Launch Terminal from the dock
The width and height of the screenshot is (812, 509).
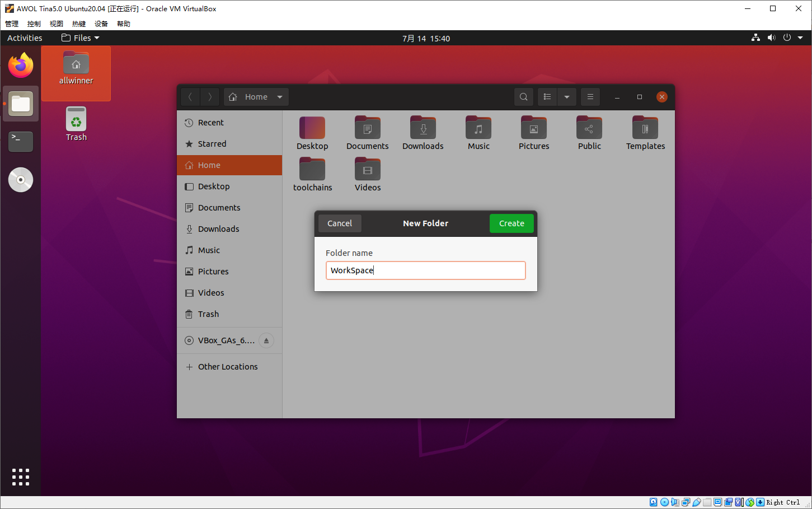[x=21, y=141]
